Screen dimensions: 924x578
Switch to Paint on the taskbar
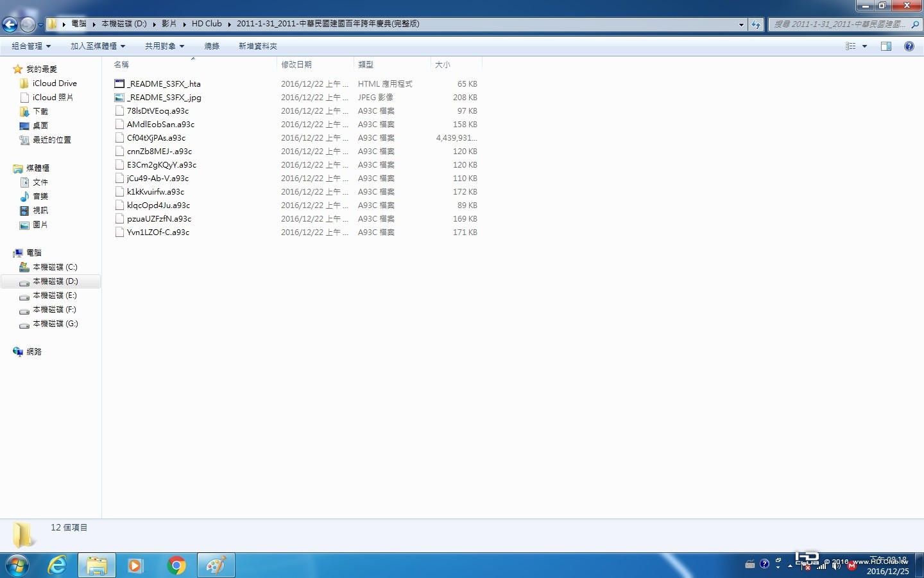pyautogui.click(x=216, y=565)
